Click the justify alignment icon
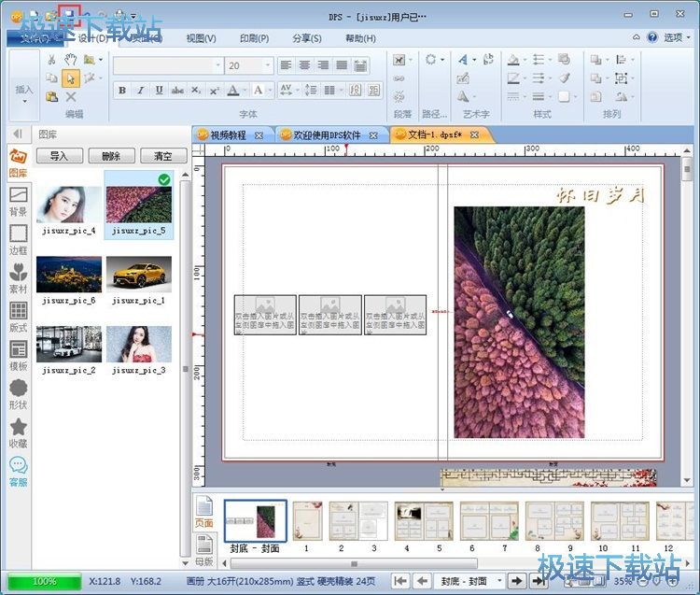 [342, 65]
